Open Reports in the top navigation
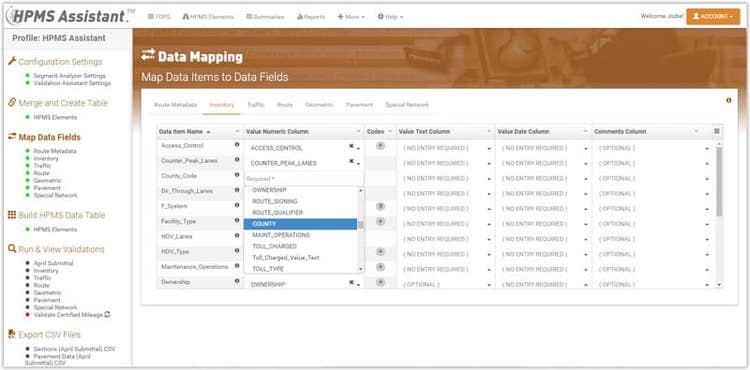Screen dimensions: 750x370 311,17
